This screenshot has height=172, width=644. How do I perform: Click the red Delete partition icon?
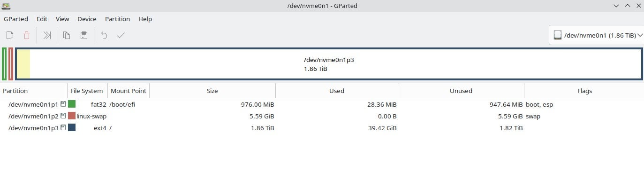pyautogui.click(x=27, y=35)
